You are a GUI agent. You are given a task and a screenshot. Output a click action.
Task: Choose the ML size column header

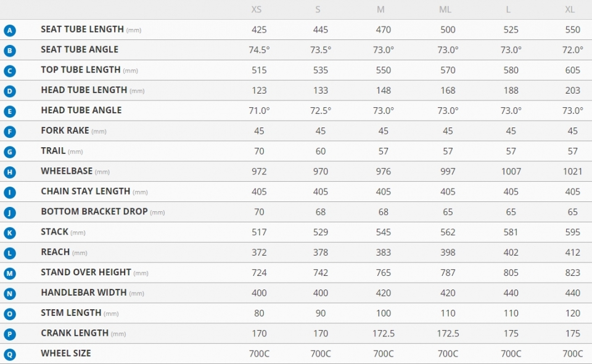pos(445,9)
